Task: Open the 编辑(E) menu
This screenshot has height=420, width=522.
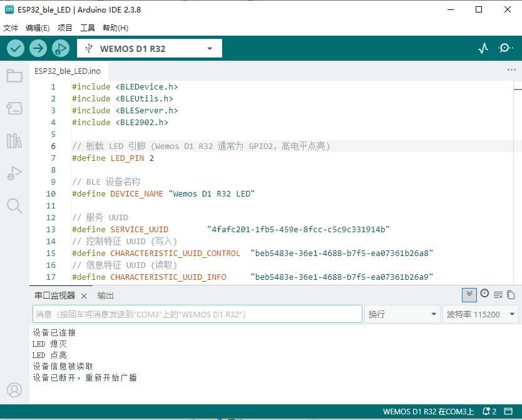Action: click(38, 28)
